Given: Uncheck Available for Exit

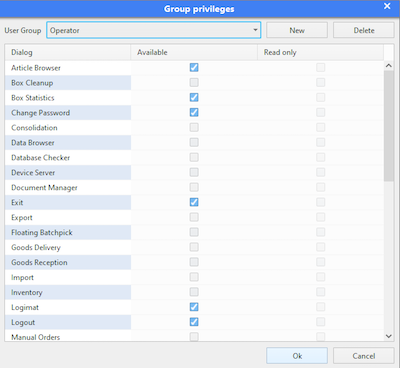Looking at the screenshot, I should pyautogui.click(x=194, y=202).
